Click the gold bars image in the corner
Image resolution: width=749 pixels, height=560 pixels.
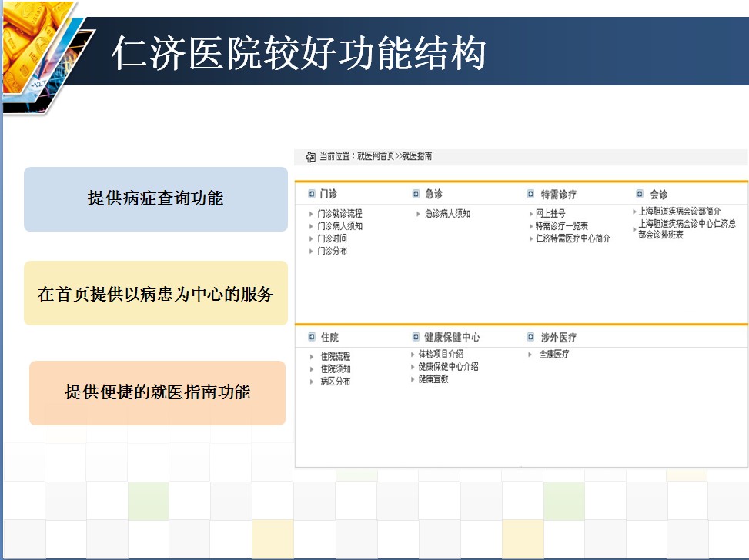[x=35, y=46]
